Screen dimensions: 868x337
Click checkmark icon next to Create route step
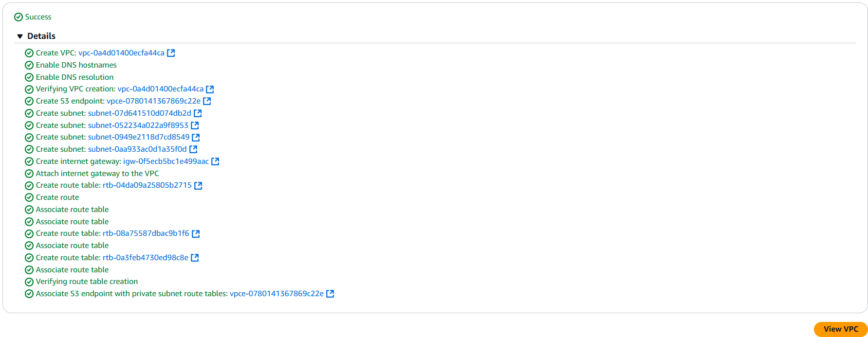pos(29,197)
